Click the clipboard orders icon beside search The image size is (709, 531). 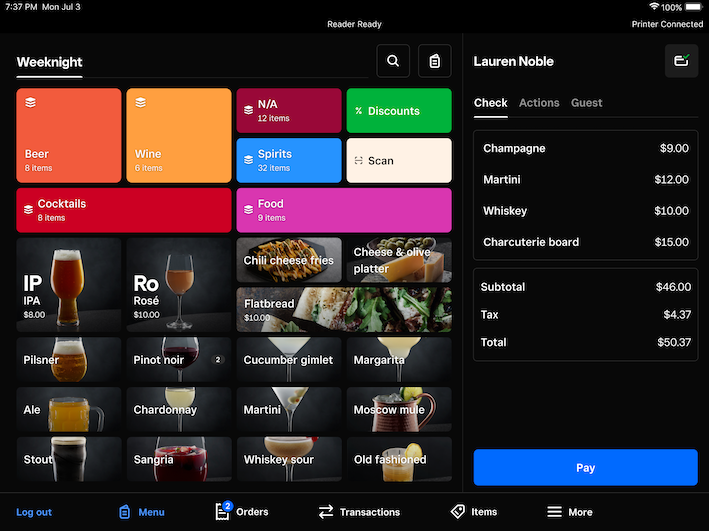pyautogui.click(x=434, y=61)
